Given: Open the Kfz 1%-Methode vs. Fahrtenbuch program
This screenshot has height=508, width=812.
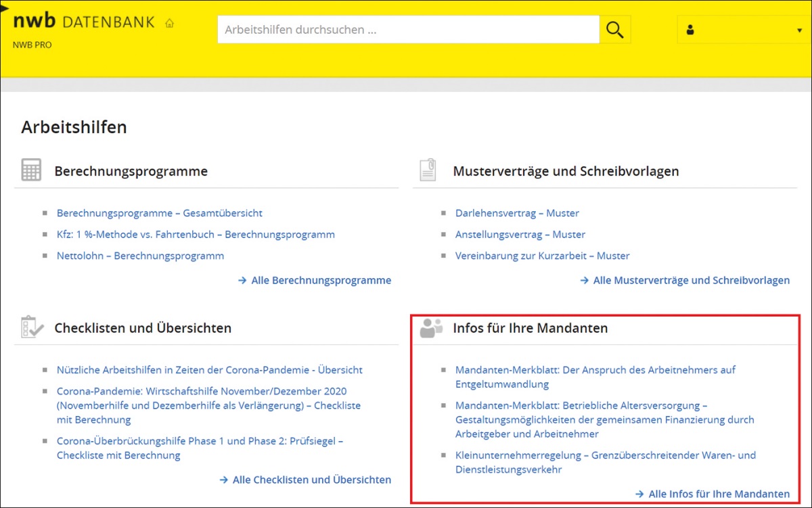Looking at the screenshot, I should [x=196, y=235].
